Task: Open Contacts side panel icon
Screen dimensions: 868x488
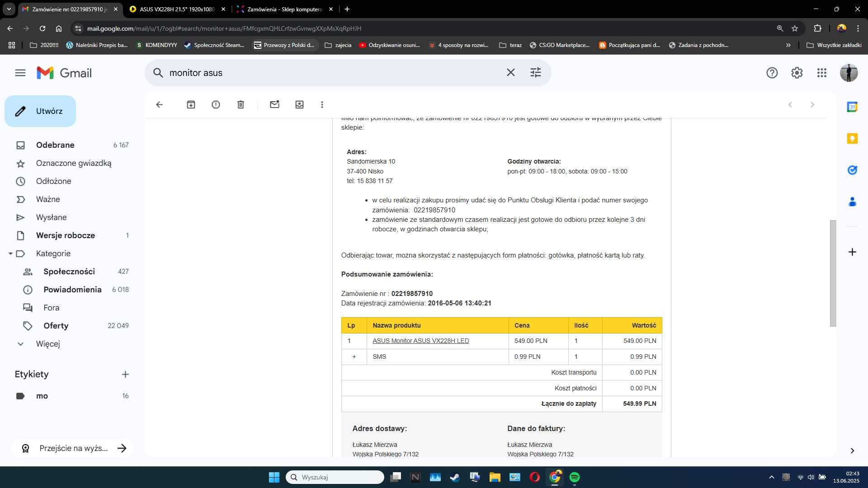Action: point(852,202)
